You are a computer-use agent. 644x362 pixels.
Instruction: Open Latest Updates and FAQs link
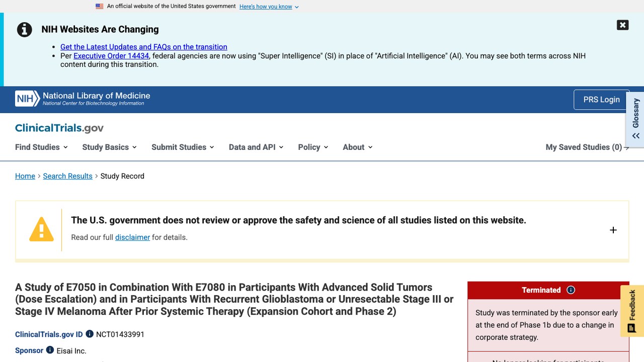[144, 47]
